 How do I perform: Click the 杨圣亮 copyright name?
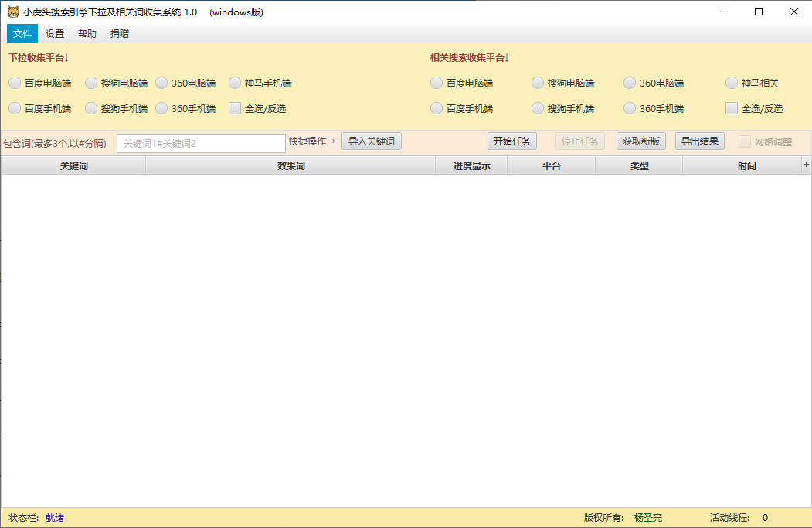[648, 518]
